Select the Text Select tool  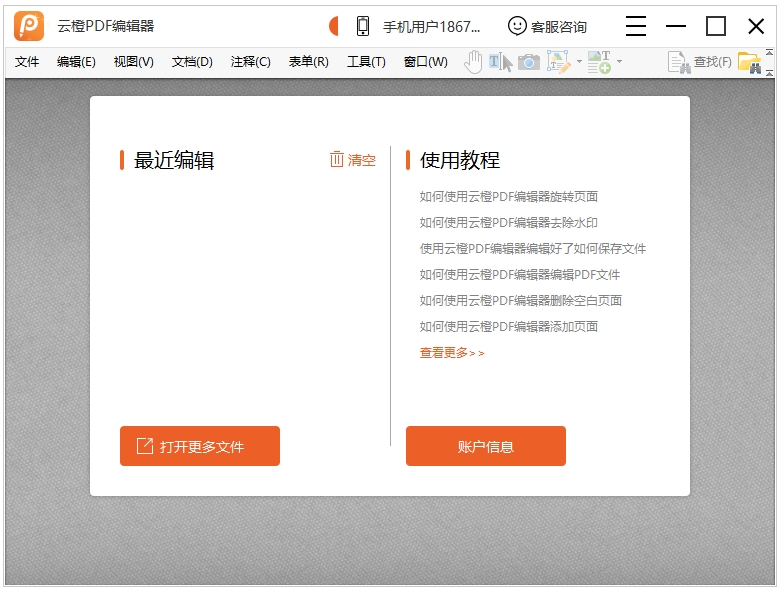[x=500, y=62]
